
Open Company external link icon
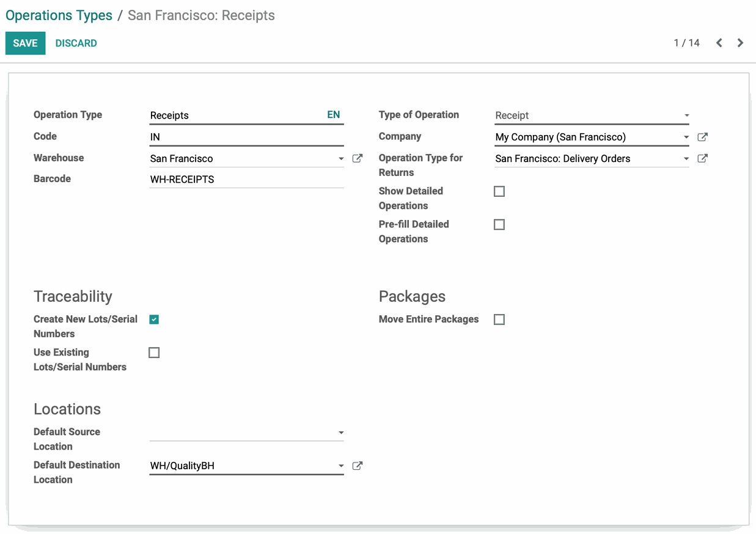click(703, 137)
